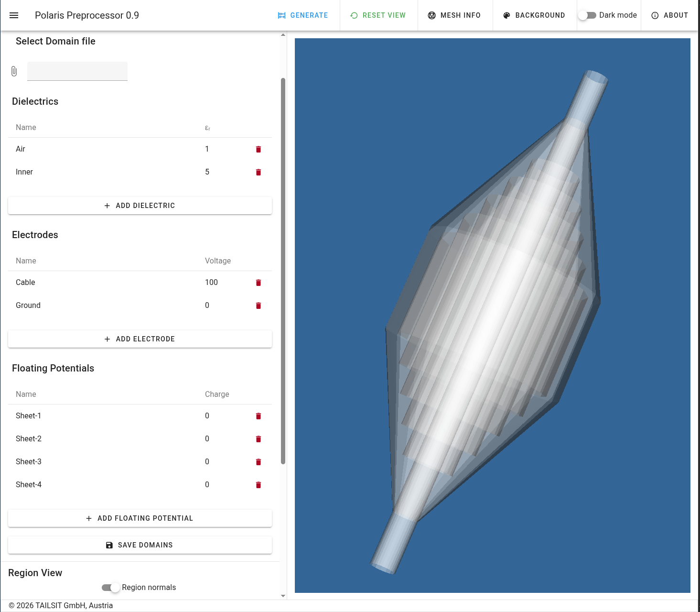Delete the Sheet-2 floating potential
The image size is (700, 612).
point(258,439)
